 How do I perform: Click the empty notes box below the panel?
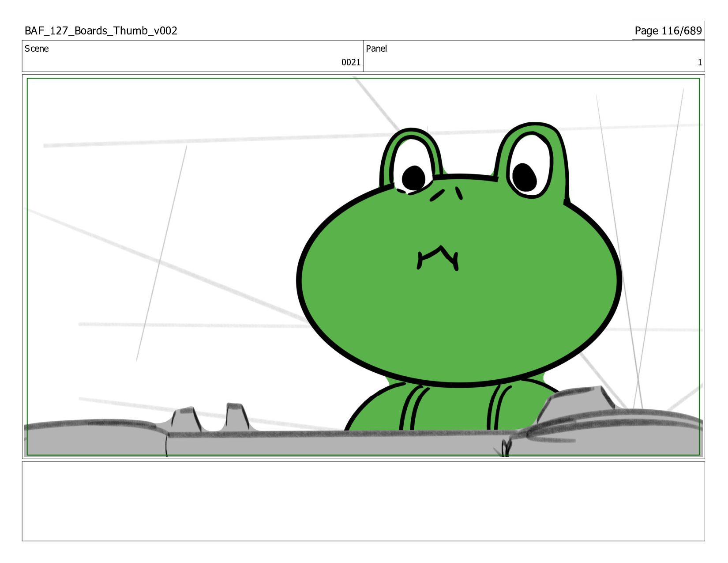pyautogui.click(x=363, y=501)
